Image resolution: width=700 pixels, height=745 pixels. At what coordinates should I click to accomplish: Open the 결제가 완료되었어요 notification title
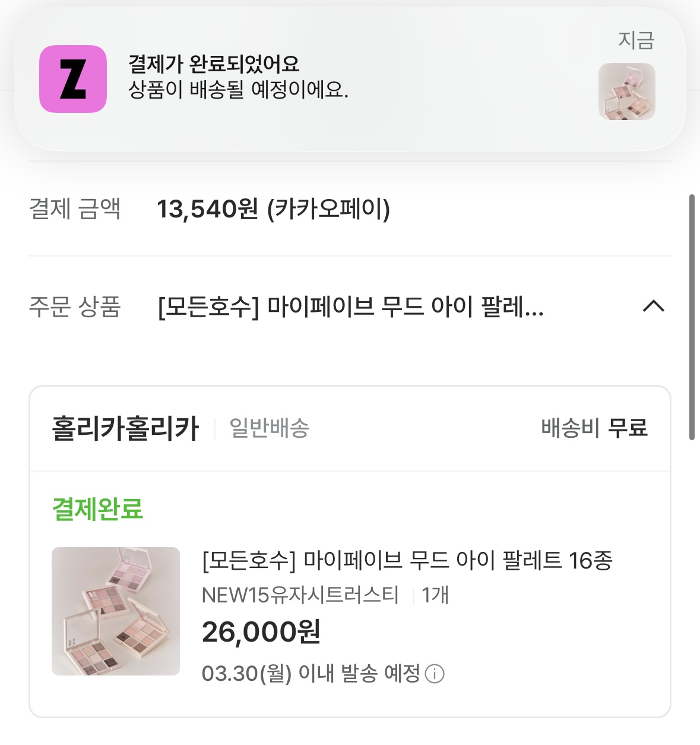pyautogui.click(x=214, y=64)
